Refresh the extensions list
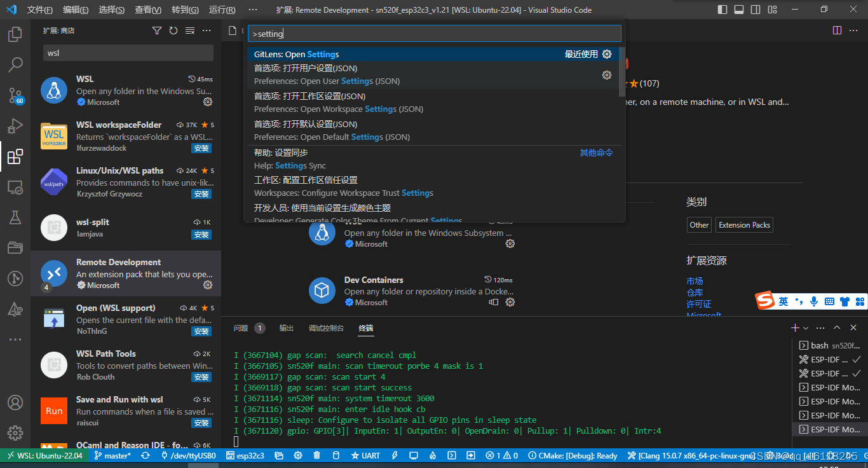Viewport: 868px width, 468px height. pyautogui.click(x=173, y=31)
